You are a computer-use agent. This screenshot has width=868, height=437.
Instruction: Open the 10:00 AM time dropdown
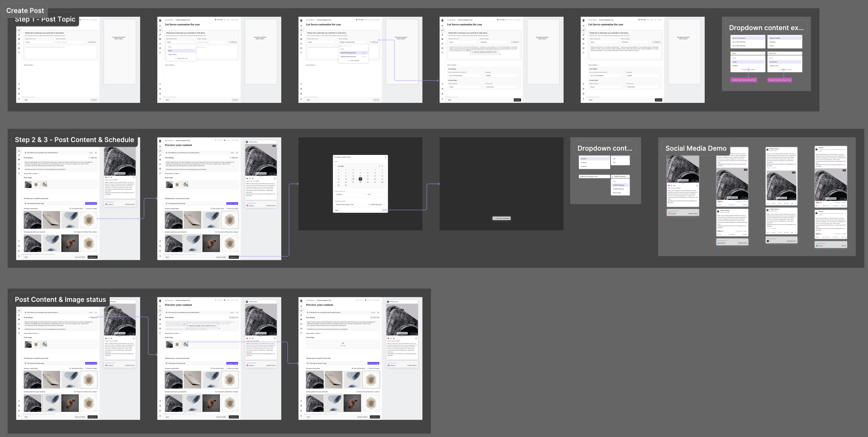pos(350,194)
